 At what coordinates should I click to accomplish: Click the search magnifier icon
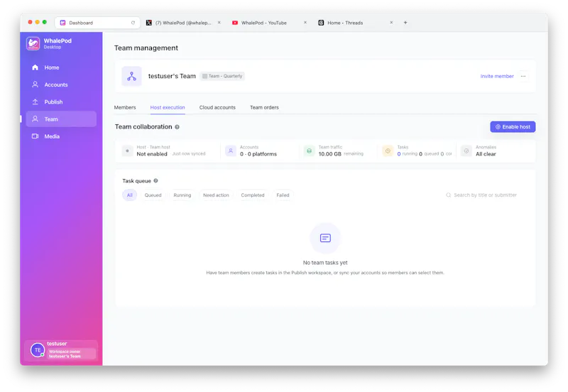pos(449,195)
